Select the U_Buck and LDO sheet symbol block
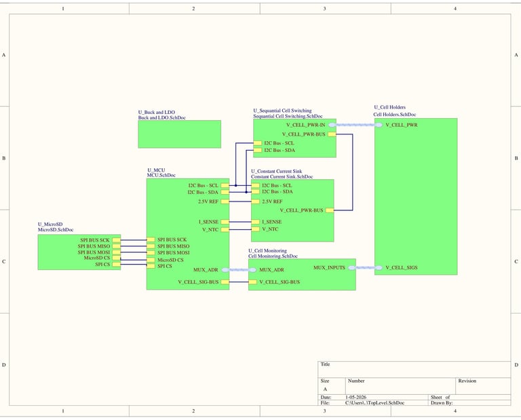Viewport: 521px width, 420px height. click(179, 134)
